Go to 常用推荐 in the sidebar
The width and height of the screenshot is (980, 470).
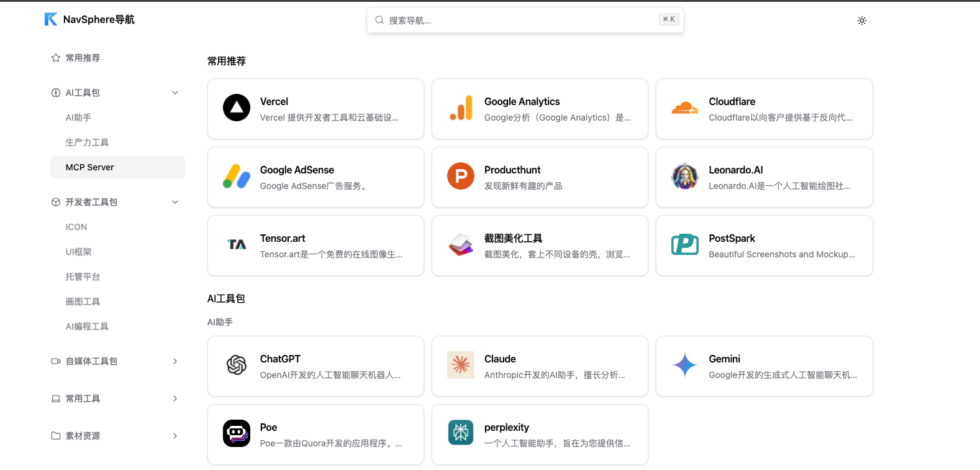click(83, 58)
